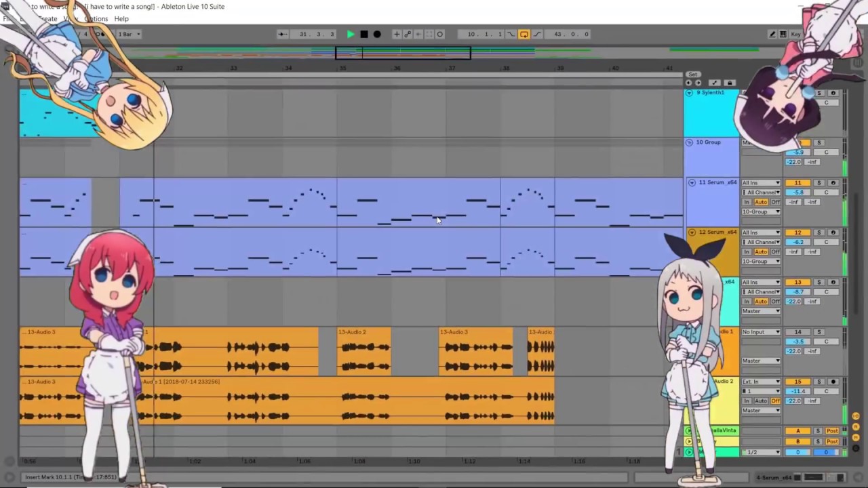Fold the 10 Group track
This screenshot has height=488, width=868.
[689, 142]
